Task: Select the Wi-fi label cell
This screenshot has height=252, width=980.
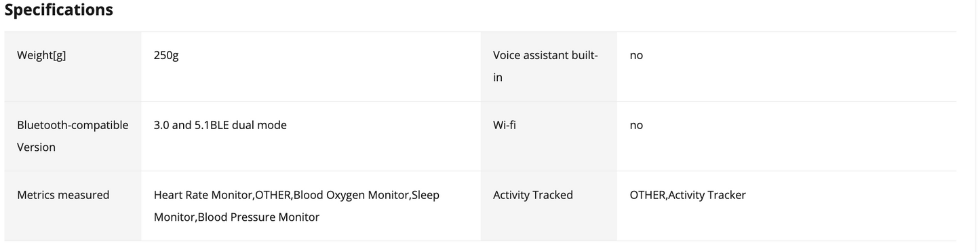Action: click(x=549, y=137)
